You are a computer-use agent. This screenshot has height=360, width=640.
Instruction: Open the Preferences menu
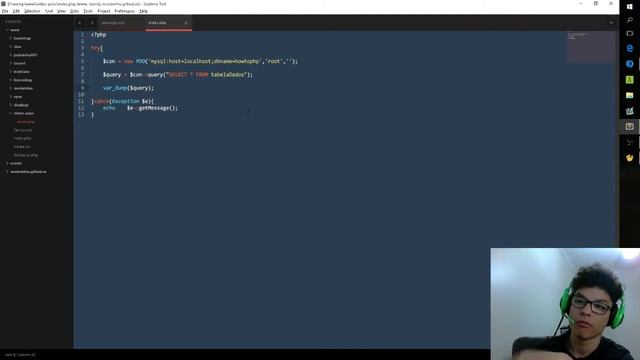(x=124, y=11)
